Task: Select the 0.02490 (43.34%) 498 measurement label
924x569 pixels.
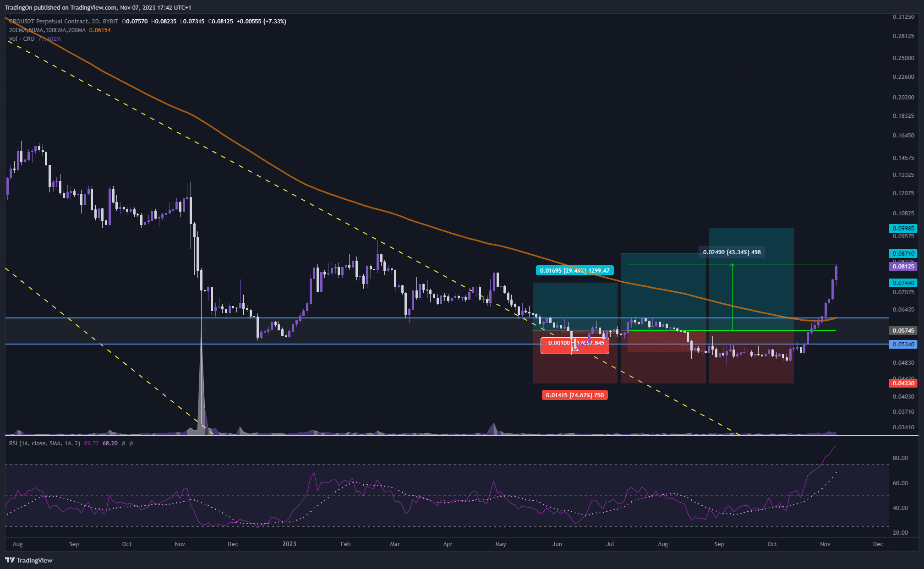Action: (732, 252)
